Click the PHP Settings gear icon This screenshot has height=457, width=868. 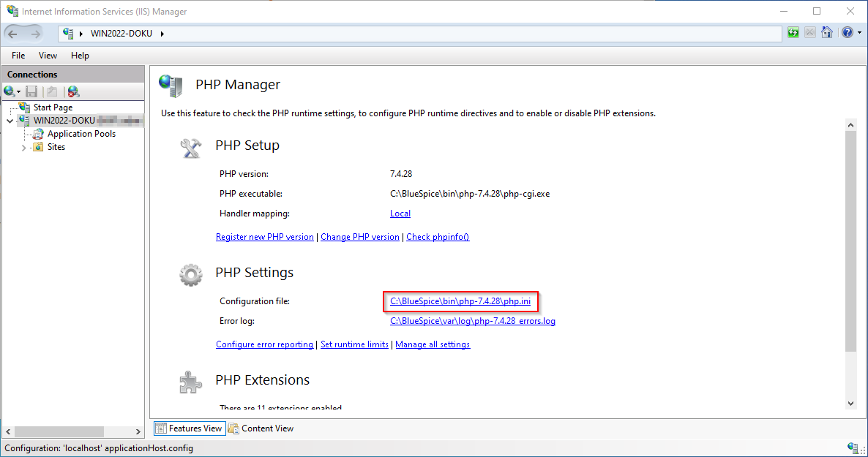(190, 274)
